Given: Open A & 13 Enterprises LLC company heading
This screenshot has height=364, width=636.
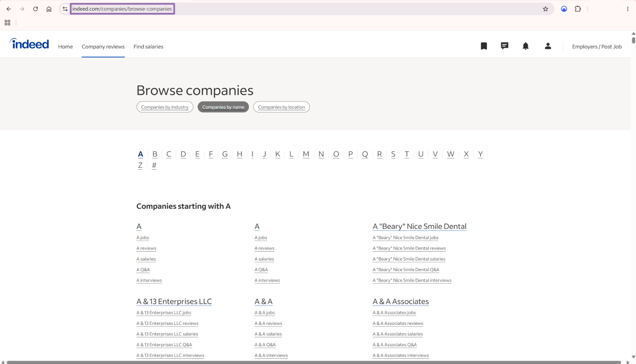Looking at the screenshot, I should pyautogui.click(x=174, y=301).
